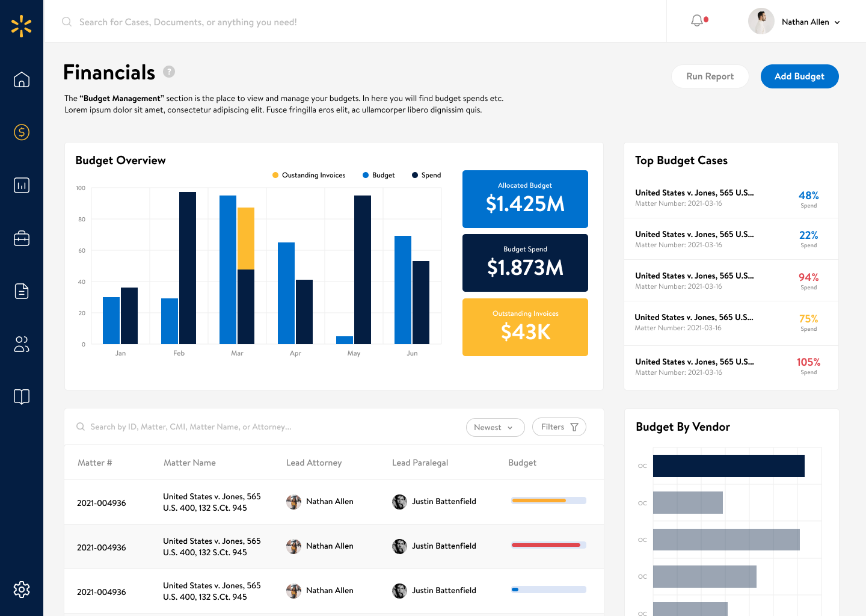Toggle the Budget legend item in the chart
This screenshot has height=616, width=866.
coord(379,175)
